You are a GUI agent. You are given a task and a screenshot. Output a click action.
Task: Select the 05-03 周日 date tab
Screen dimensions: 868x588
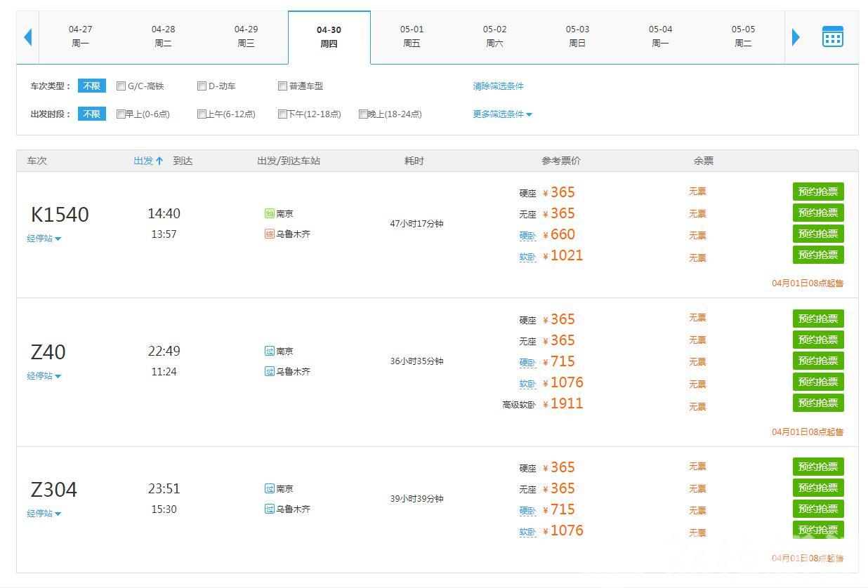coord(578,36)
